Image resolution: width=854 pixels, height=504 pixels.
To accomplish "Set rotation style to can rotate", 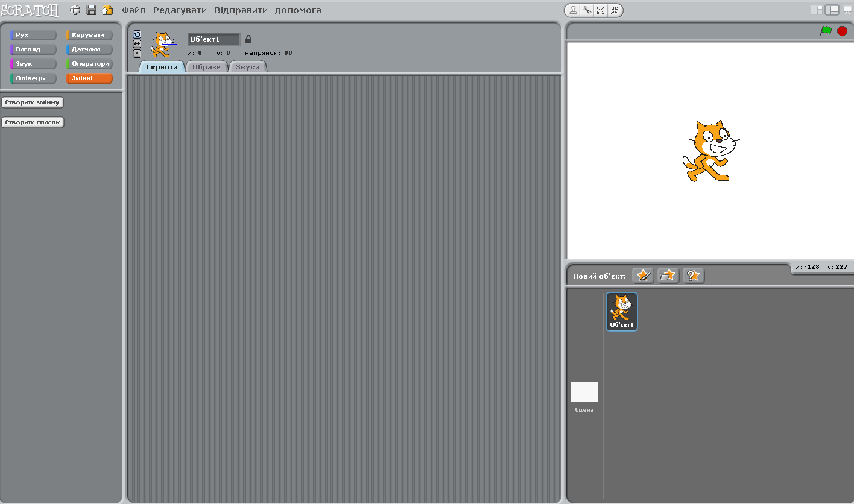I will (137, 34).
